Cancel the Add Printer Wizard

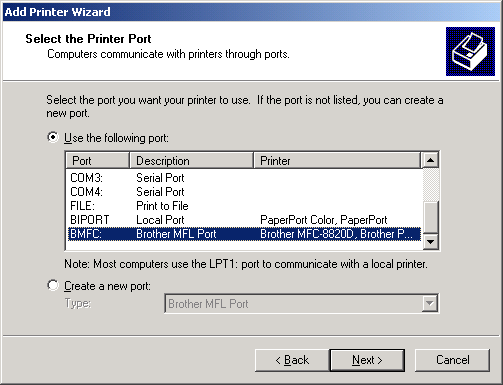pyautogui.click(x=452, y=360)
